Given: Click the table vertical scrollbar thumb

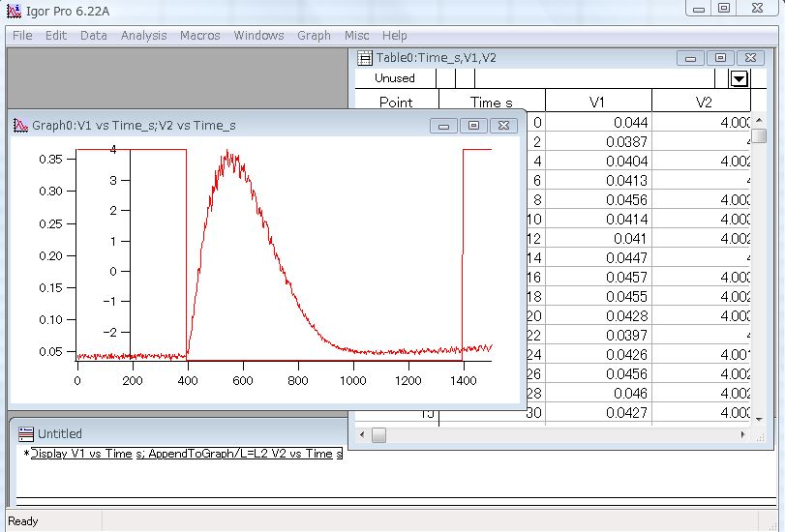Looking at the screenshot, I should [759, 135].
